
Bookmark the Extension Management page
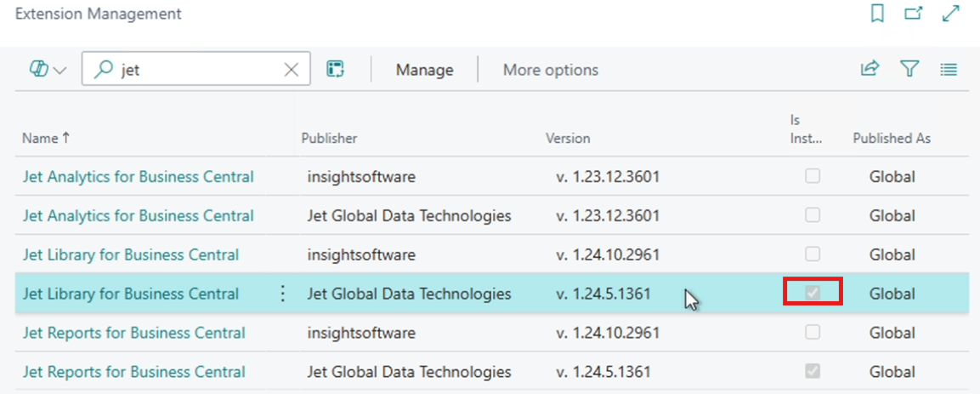pyautogui.click(x=877, y=14)
